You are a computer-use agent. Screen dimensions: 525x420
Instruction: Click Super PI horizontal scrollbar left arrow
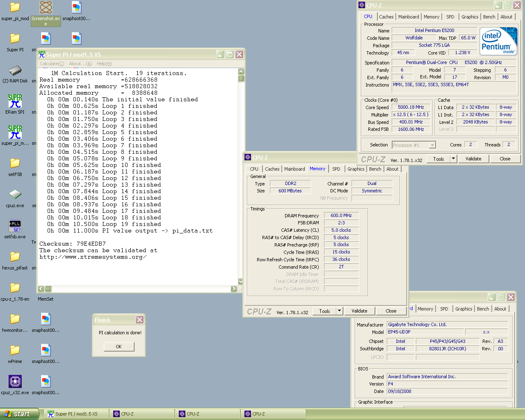41,289
